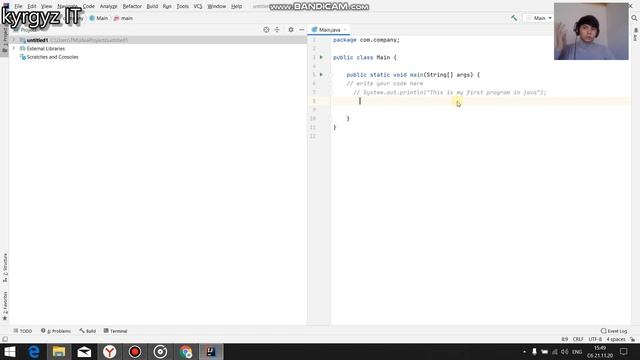This screenshot has height=360, width=640.
Task: Click the volume speaker tray icon
Action: point(565,352)
